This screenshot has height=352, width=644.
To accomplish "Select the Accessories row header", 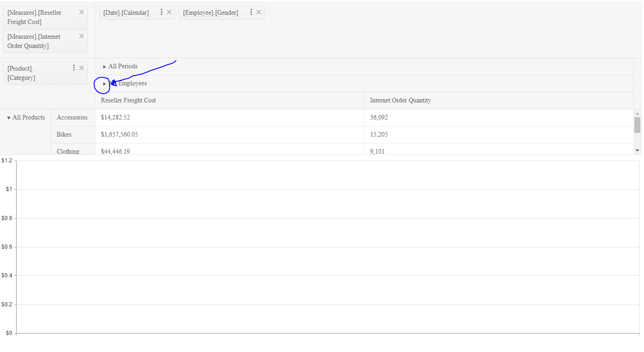I will (72, 118).
